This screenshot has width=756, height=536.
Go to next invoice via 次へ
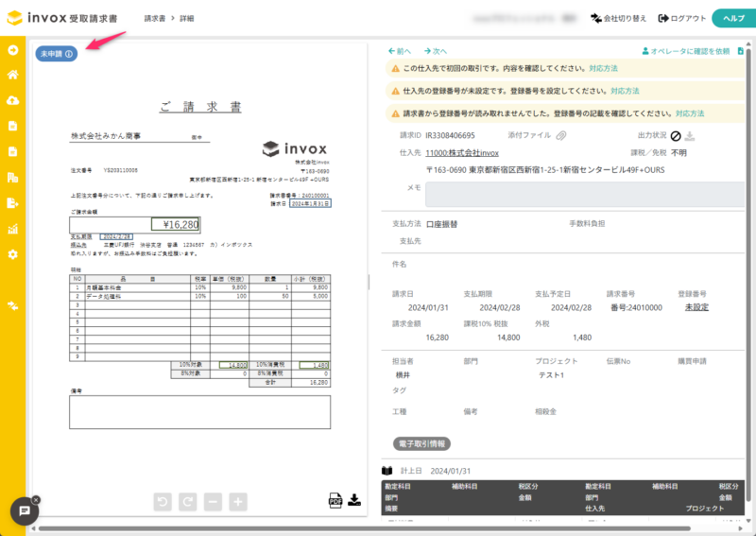click(x=436, y=51)
